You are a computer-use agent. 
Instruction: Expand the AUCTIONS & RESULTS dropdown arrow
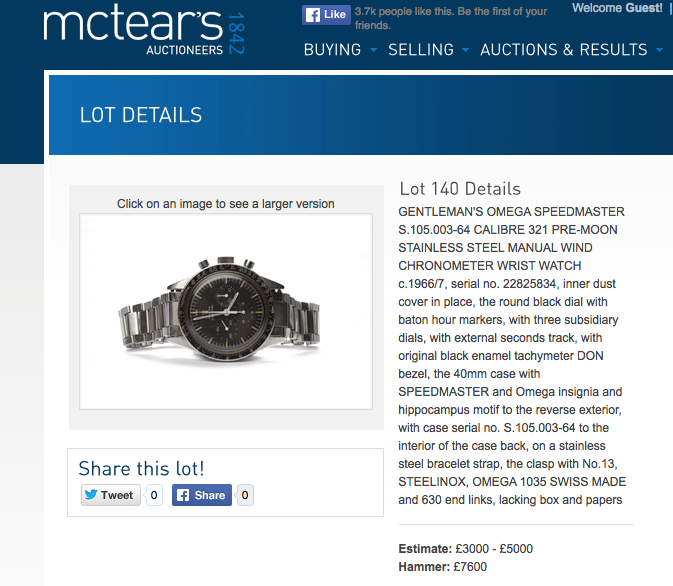[659, 50]
